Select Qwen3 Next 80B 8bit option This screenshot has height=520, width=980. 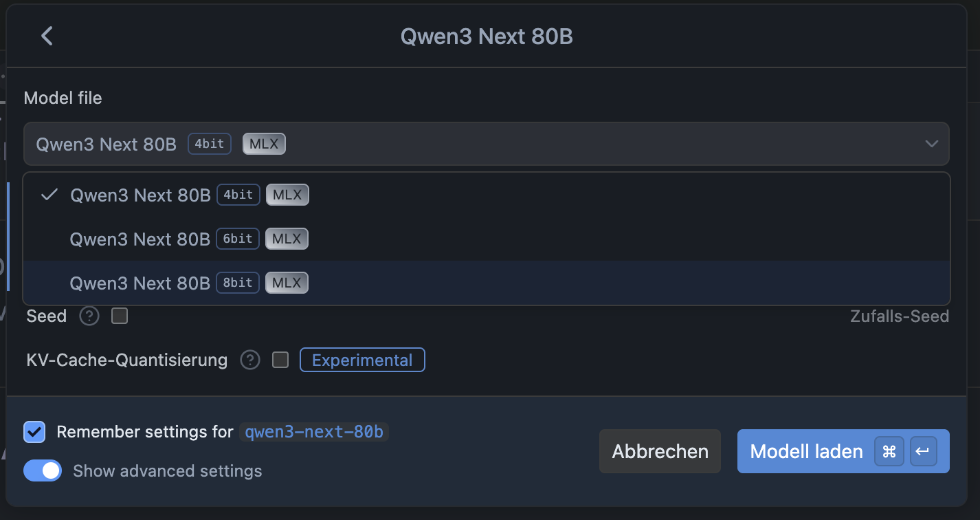click(486, 283)
